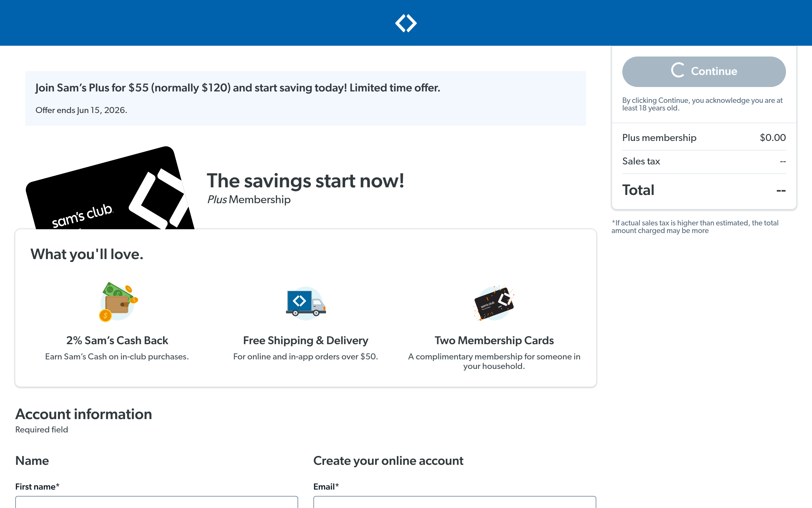Click 'Offer ends Jun 15, 2026.' text
Viewport: 812px width, 508px height.
pos(81,110)
